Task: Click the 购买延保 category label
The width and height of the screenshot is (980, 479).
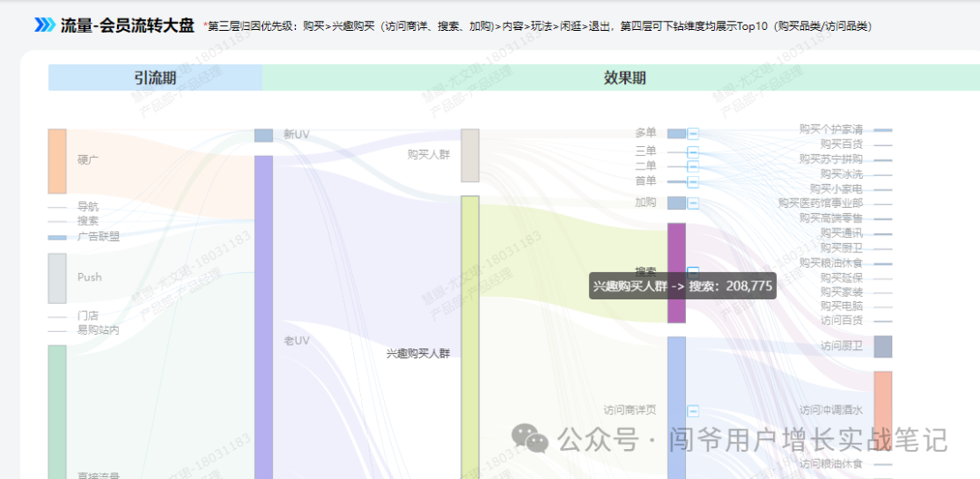Action: [841, 278]
